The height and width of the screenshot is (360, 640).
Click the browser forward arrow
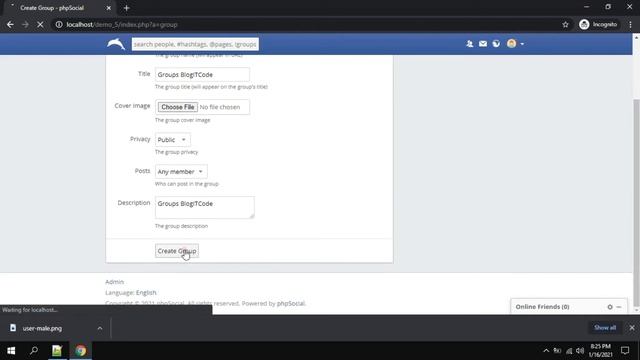(25, 24)
